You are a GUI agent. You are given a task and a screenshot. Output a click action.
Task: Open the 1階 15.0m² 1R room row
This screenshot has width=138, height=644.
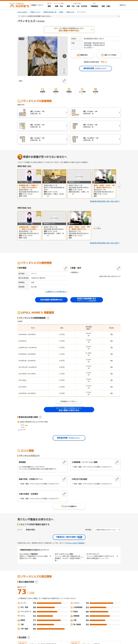[x=43, y=139]
